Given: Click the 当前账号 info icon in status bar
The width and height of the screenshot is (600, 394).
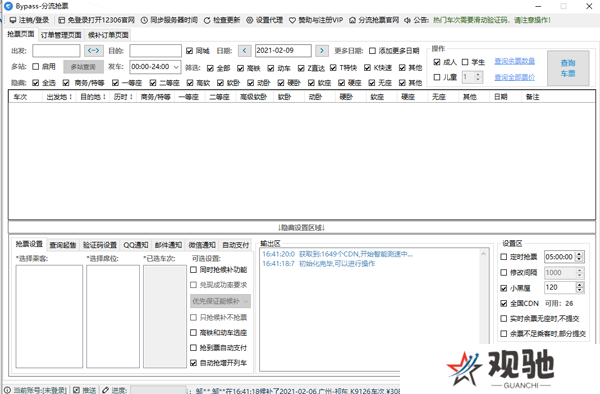Looking at the screenshot, I should click(7, 390).
